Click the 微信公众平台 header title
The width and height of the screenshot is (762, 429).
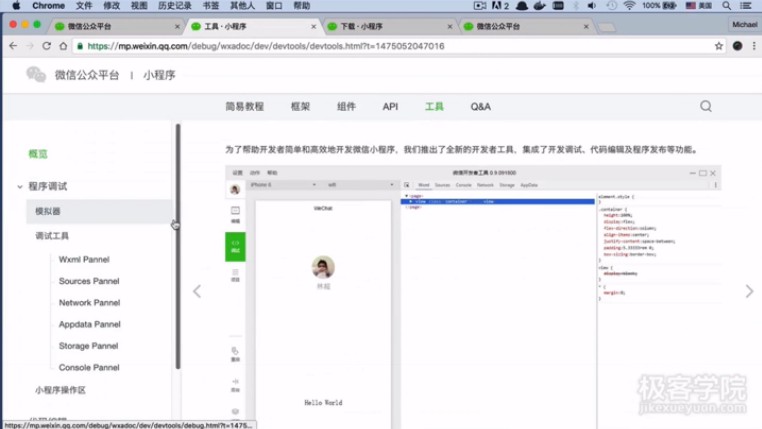point(87,75)
